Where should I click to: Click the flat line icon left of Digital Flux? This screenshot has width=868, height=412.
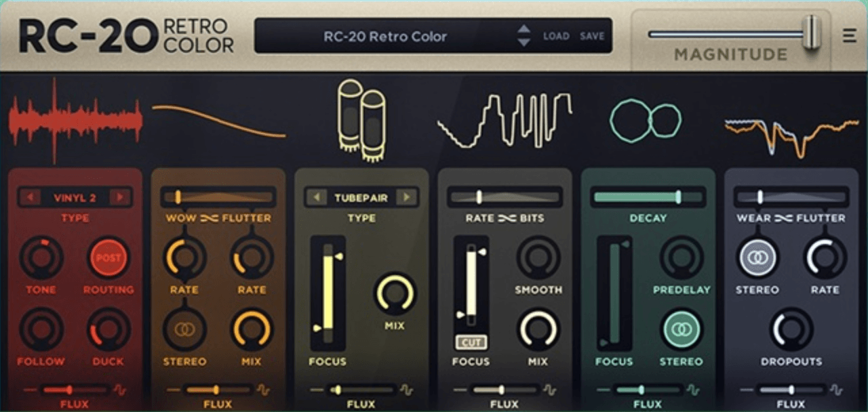pos(460,390)
